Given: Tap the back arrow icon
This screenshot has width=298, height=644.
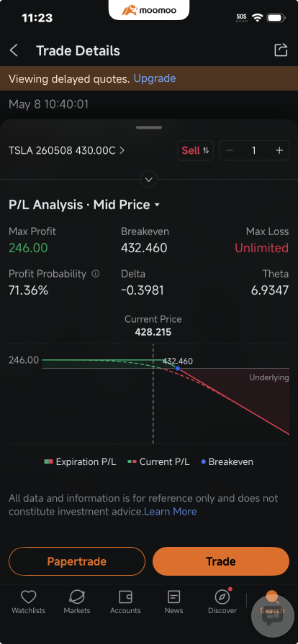Looking at the screenshot, I should coord(14,50).
